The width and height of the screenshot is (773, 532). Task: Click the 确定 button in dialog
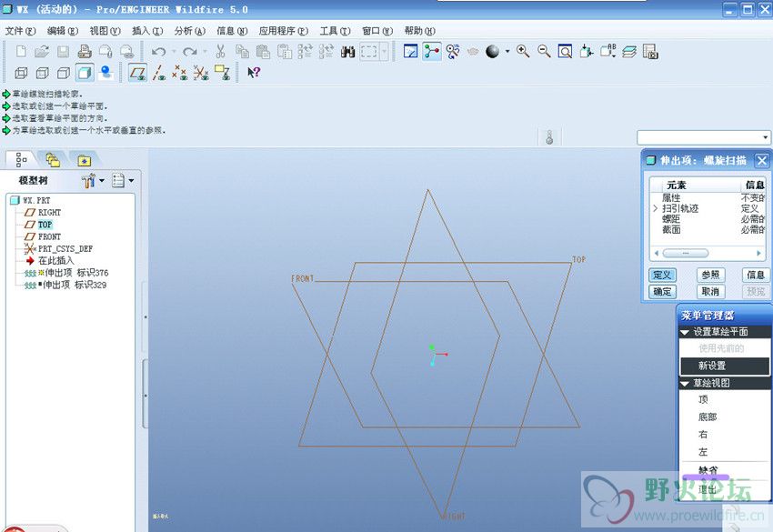(x=662, y=291)
